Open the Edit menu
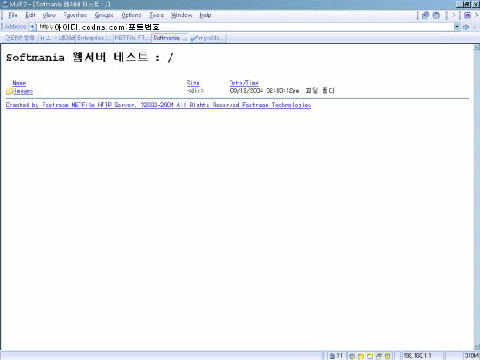This screenshot has width=480, height=360. 30,15
